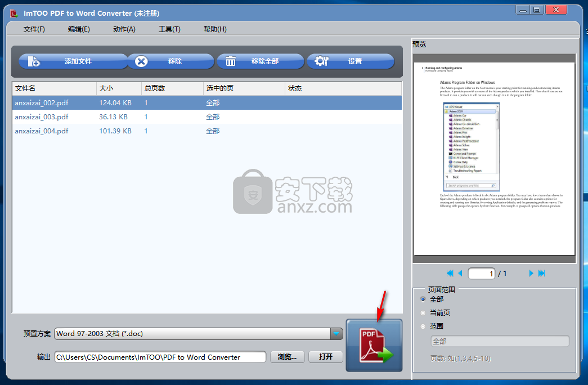Viewport: 588px width, 385px height.
Task: Select the 范围 radio button
Action: tap(423, 326)
